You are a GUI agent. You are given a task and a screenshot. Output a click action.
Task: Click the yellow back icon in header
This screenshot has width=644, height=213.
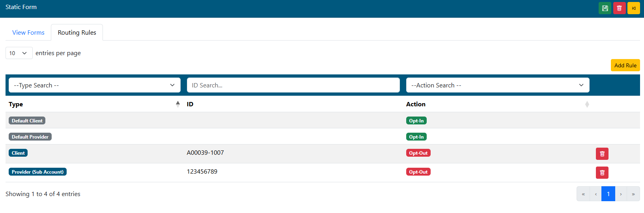point(633,8)
